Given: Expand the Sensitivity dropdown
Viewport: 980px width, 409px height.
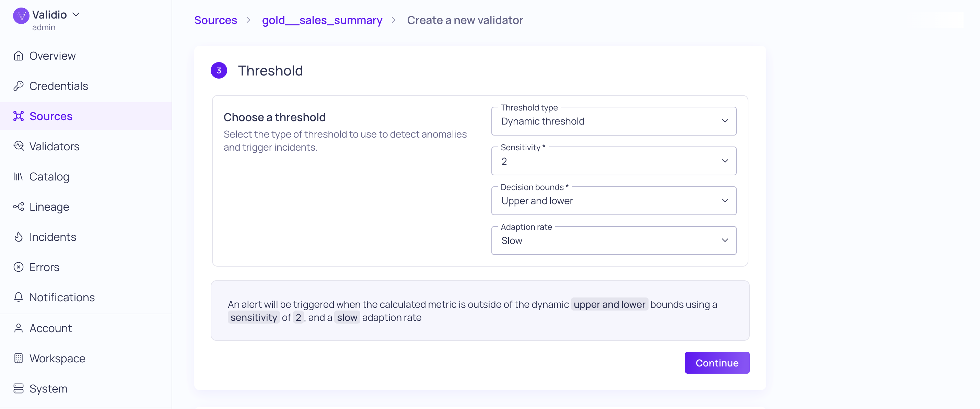Looking at the screenshot, I should click(x=613, y=161).
